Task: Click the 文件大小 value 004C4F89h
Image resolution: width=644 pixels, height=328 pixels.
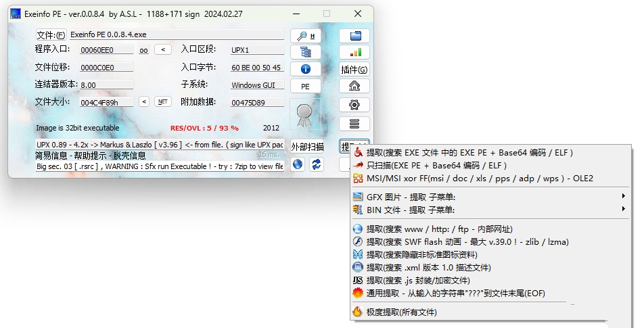Action: 106,102
